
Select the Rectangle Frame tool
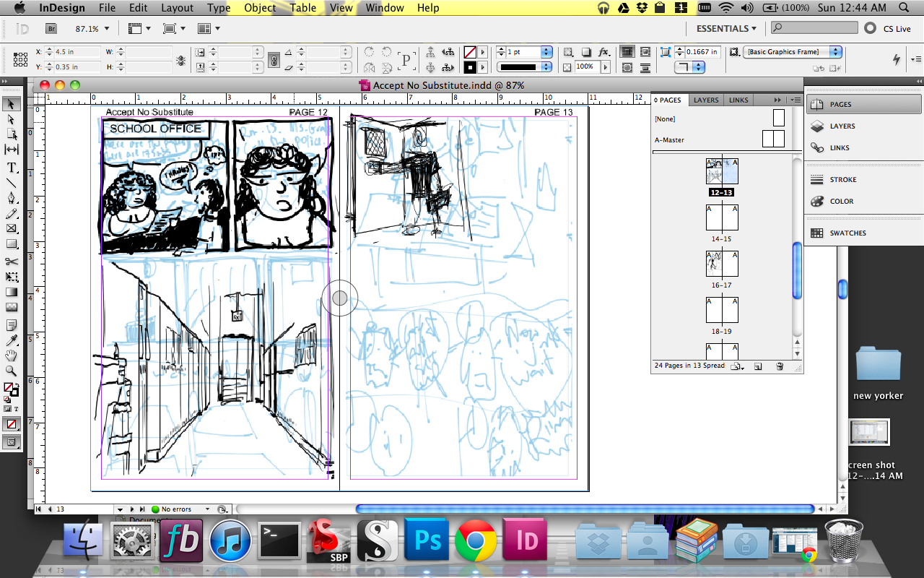click(12, 229)
